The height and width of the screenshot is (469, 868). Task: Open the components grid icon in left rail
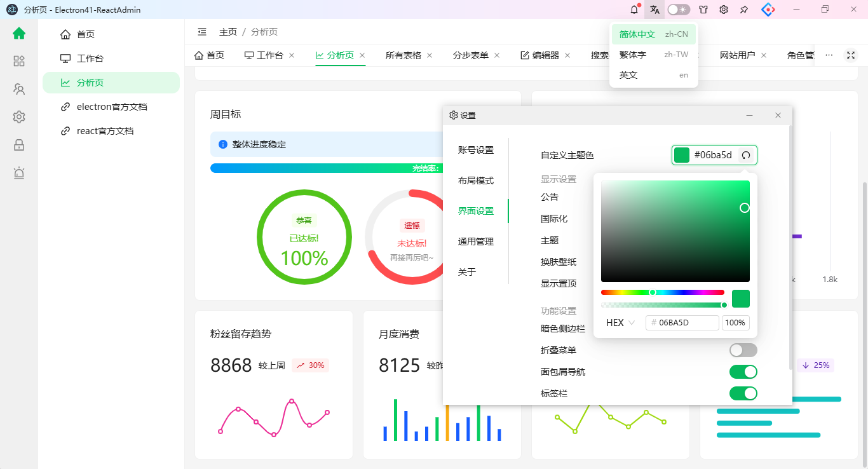(x=19, y=61)
